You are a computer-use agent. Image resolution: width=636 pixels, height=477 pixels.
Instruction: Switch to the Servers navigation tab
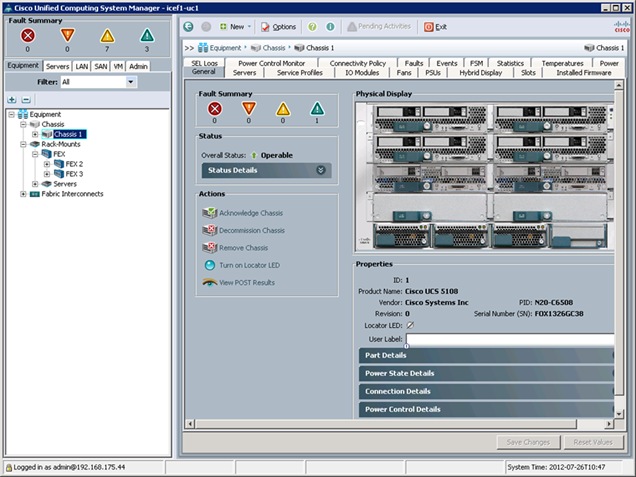pyautogui.click(x=57, y=66)
